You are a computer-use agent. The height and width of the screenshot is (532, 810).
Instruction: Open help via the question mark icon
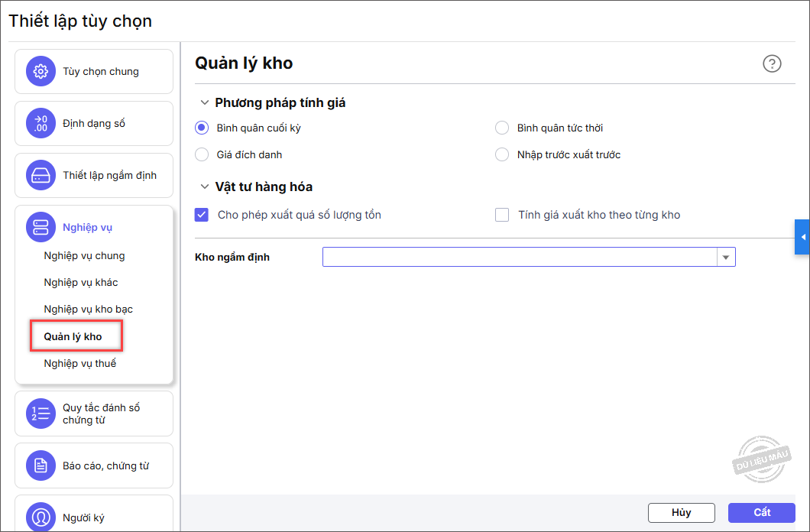tap(772, 63)
